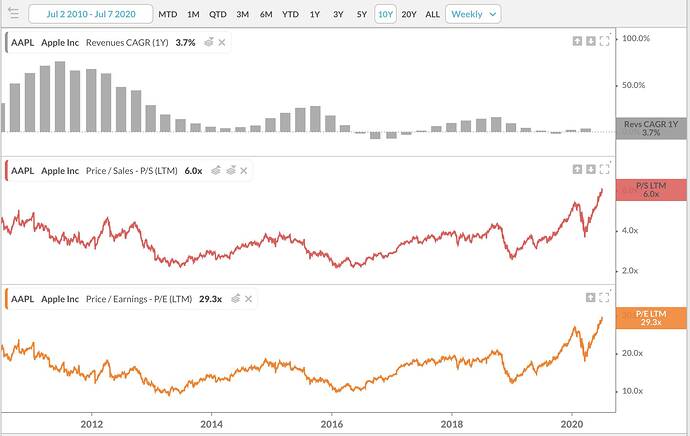Select the 1M time range

[193, 14]
